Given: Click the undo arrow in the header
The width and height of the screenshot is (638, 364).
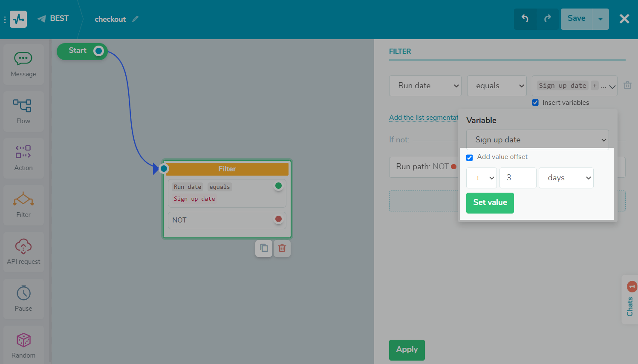Looking at the screenshot, I should pyautogui.click(x=525, y=19).
